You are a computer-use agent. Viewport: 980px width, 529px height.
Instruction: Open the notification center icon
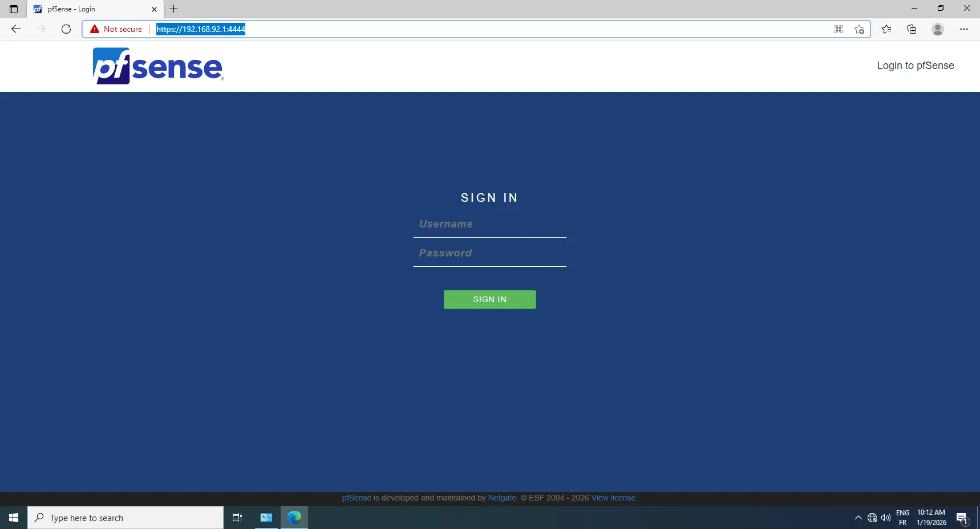963,518
